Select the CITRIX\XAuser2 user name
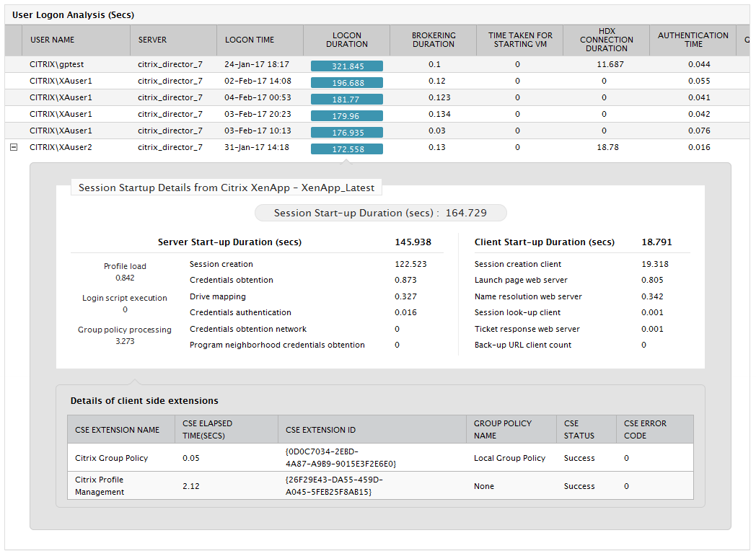 tap(61, 148)
